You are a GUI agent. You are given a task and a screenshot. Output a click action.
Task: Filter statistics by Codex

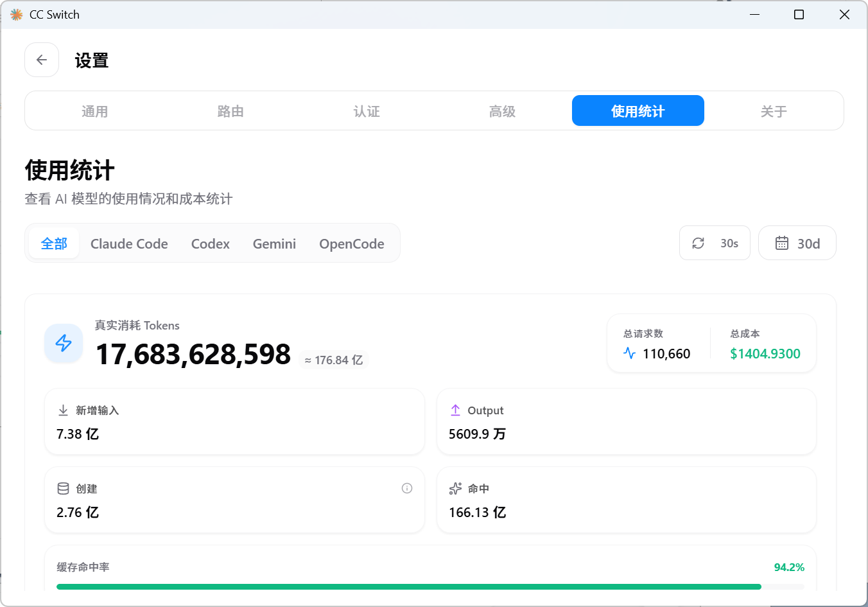click(x=211, y=243)
